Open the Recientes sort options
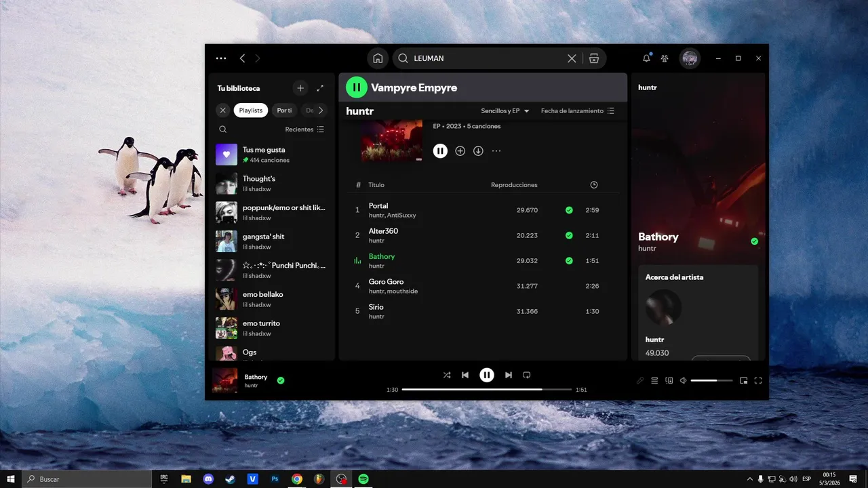This screenshot has width=868, height=488. (x=304, y=129)
